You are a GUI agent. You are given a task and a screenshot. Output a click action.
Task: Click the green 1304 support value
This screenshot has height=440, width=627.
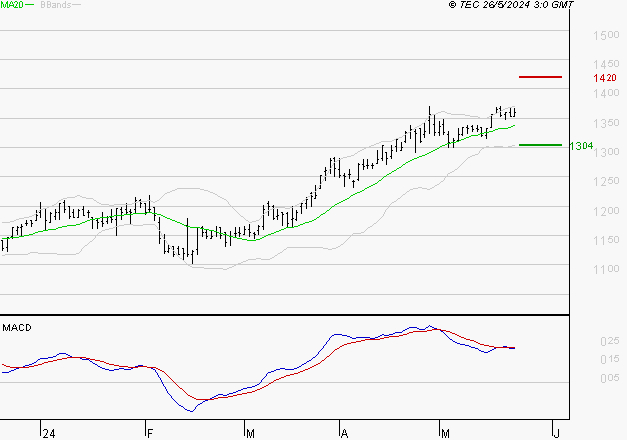coord(581,146)
